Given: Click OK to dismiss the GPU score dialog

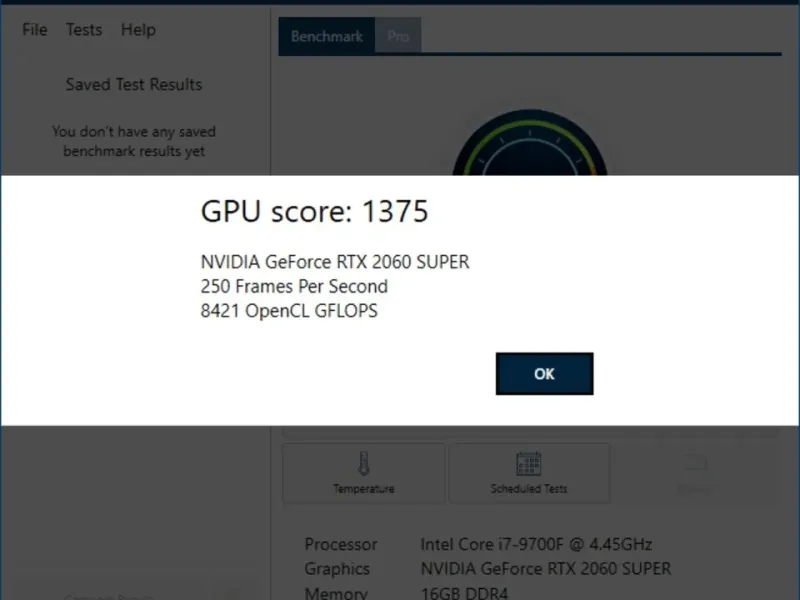Looking at the screenshot, I should (544, 373).
